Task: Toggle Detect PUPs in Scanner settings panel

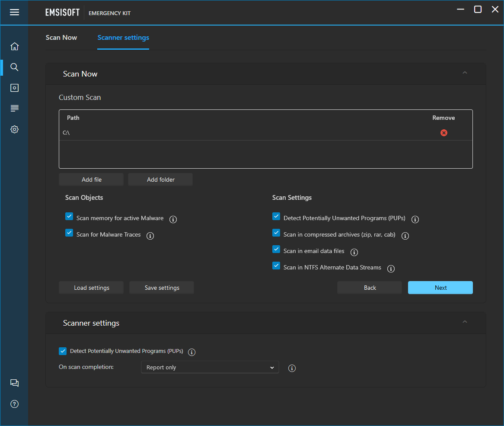Action: pos(63,351)
